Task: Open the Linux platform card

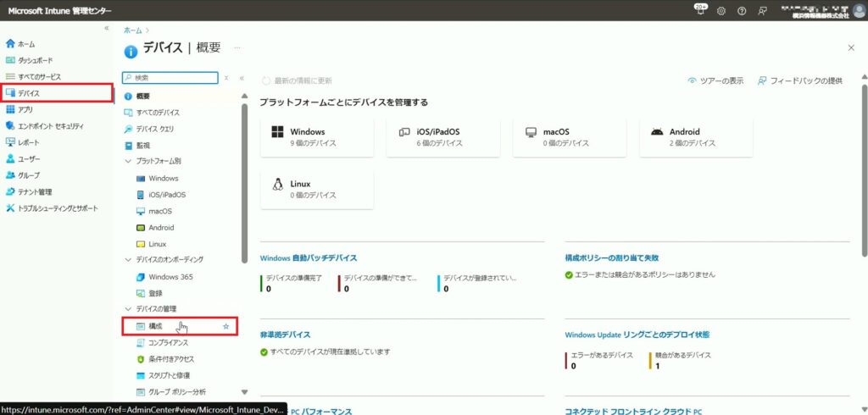Action: [x=317, y=189]
